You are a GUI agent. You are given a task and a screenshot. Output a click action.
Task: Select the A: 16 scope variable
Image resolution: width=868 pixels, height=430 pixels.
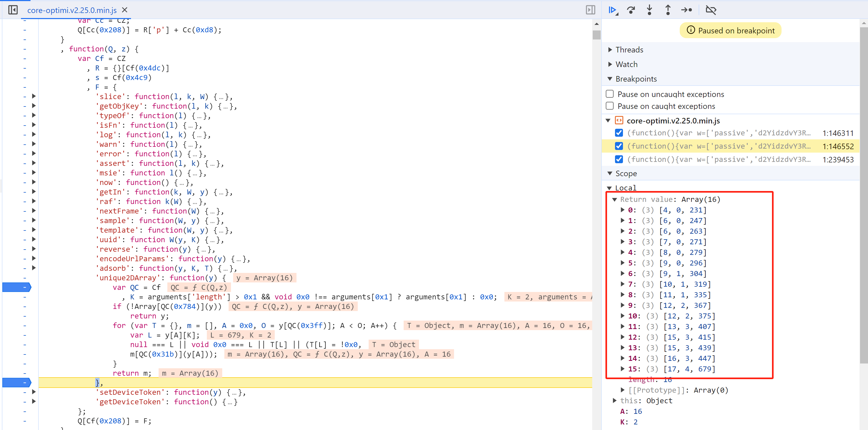coord(631,411)
